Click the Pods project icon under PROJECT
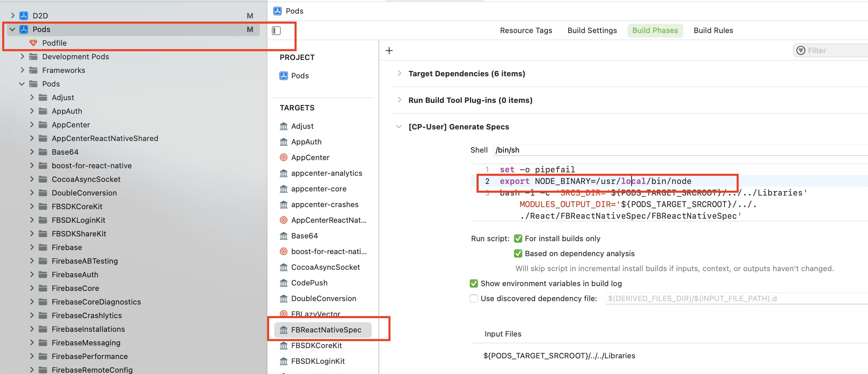 click(x=283, y=76)
